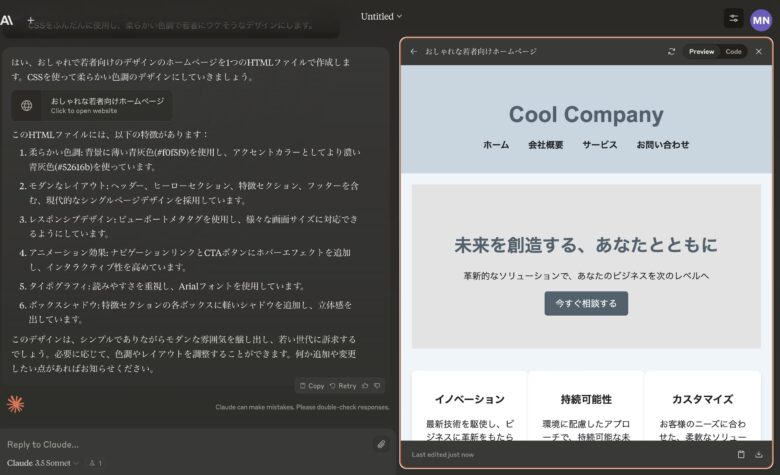Go back using the artifact panel arrow
The height and width of the screenshot is (475, 780).
(414, 51)
